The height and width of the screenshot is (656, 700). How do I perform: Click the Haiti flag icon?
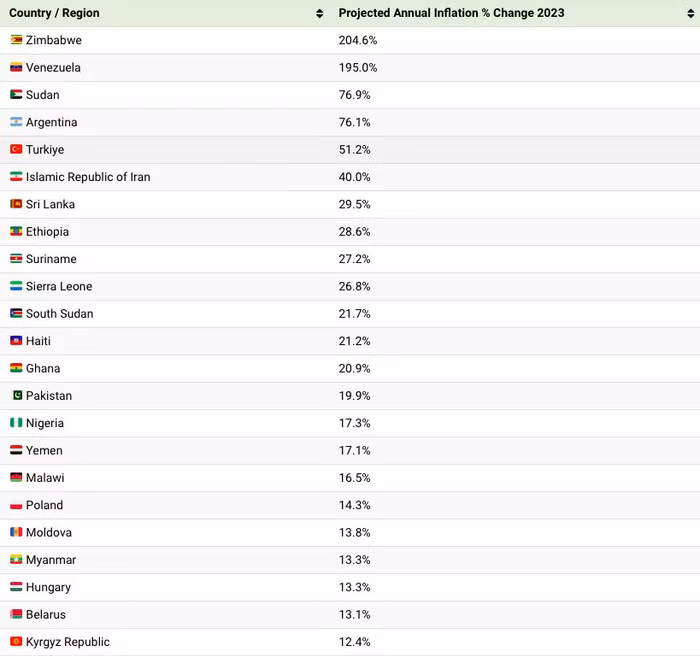(x=16, y=341)
